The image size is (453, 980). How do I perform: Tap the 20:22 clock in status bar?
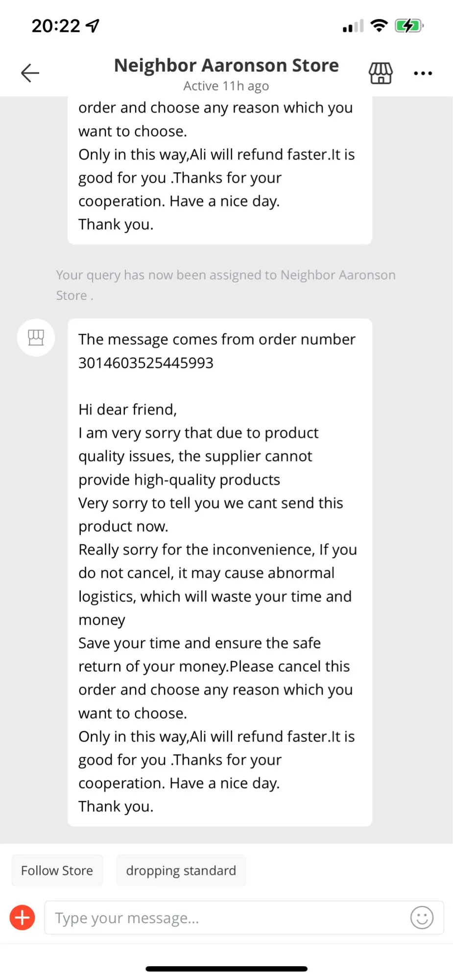coord(56,25)
